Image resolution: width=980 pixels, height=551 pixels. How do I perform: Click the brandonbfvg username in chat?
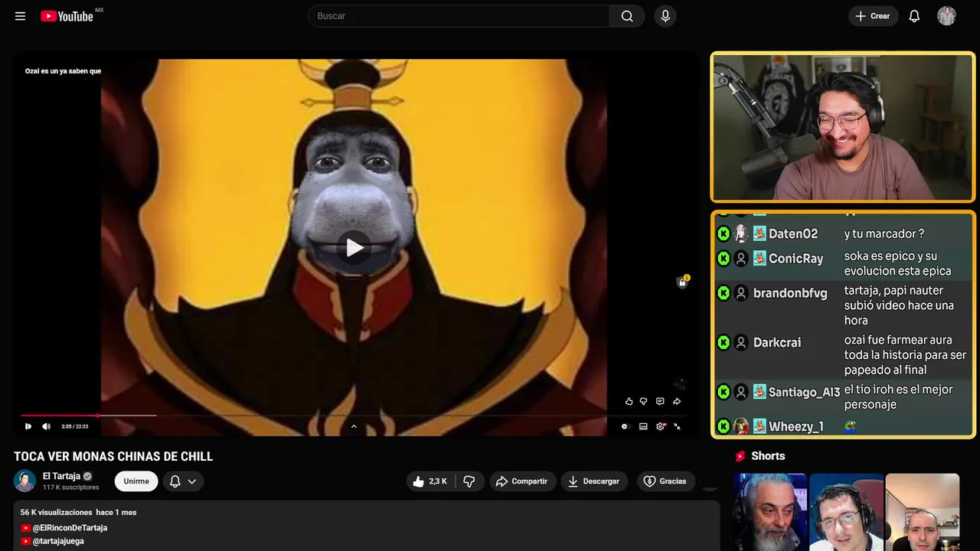[790, 293]
